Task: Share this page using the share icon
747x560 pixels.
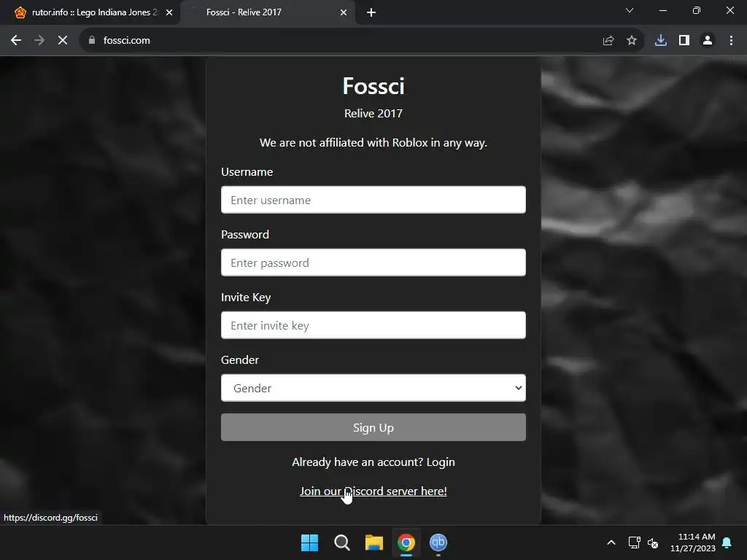Action: click(608, 41)
